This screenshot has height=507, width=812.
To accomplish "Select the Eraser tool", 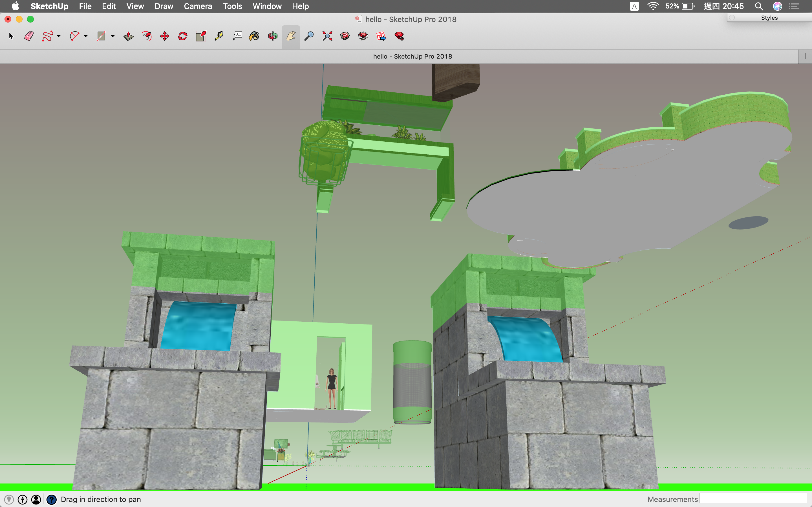I will (x=29, y=36).
